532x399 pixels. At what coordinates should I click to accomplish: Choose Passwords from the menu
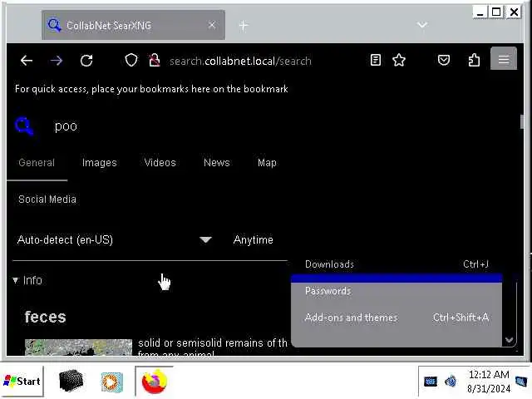tap(397, 291)
